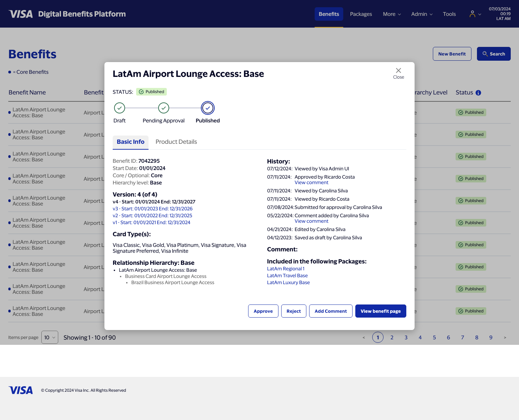
Task: Go to page 3 of results
Action: (x=406, y=337)
